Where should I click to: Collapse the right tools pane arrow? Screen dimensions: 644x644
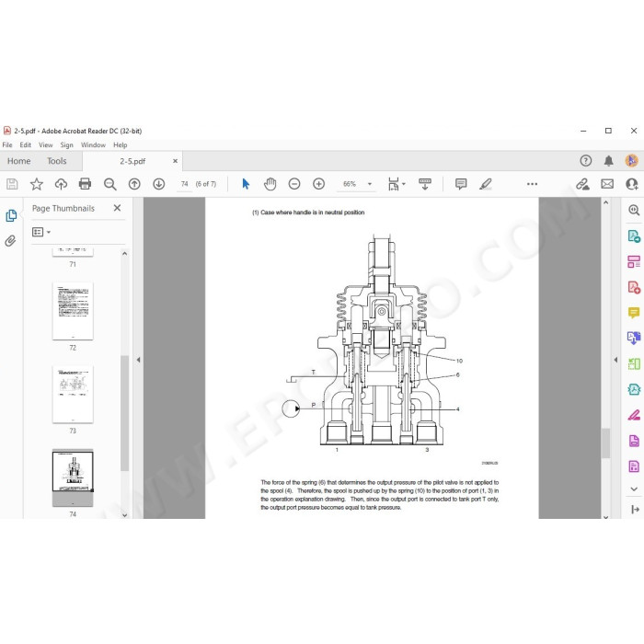(x=615, y=360)
